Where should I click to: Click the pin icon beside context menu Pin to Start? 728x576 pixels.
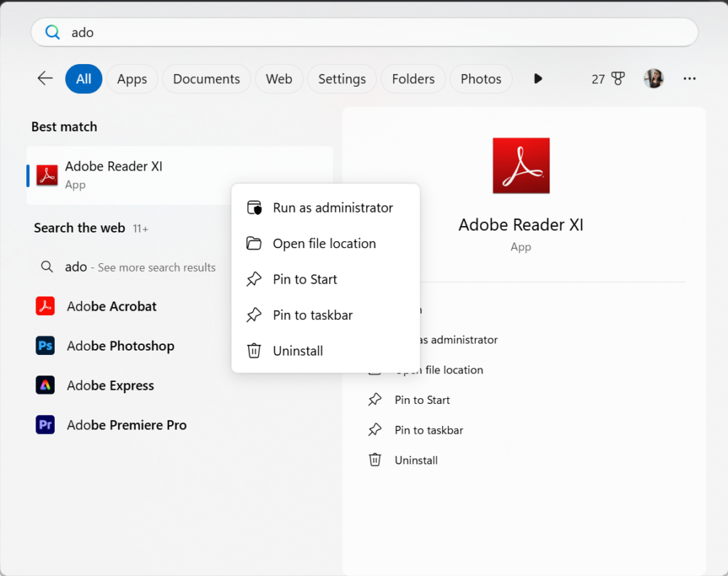tap(254, 279)
